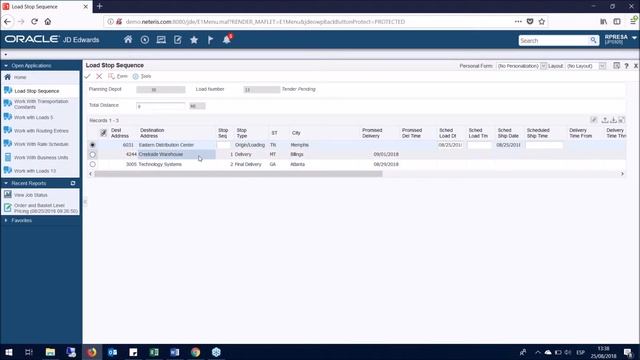This screenshot has width=640, height=360.
Task: Open Firefox page actions ellipsis
Action: pyautogui.click(x=518, y=22)
